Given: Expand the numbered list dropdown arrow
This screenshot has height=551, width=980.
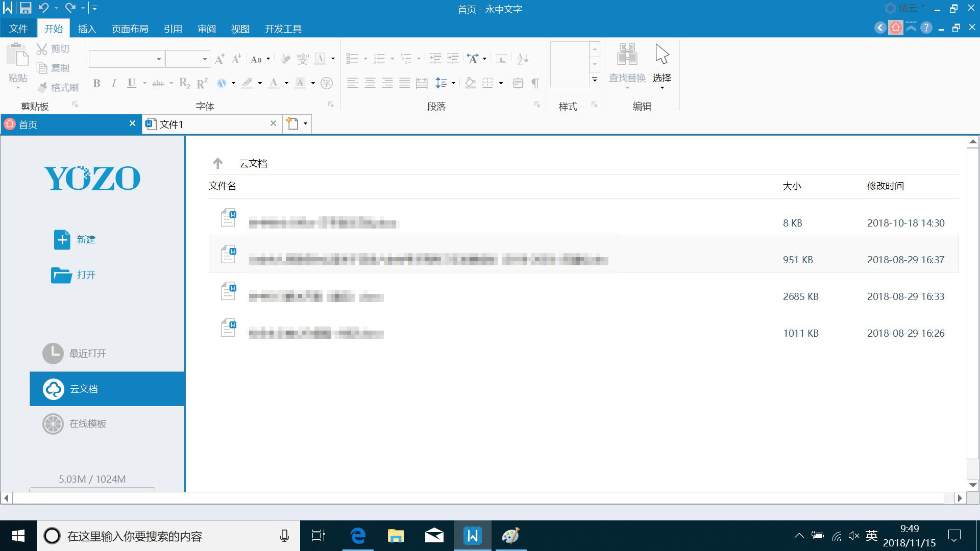Looking at the screenshot, I should pyautogui.click(x=392, y=59).
